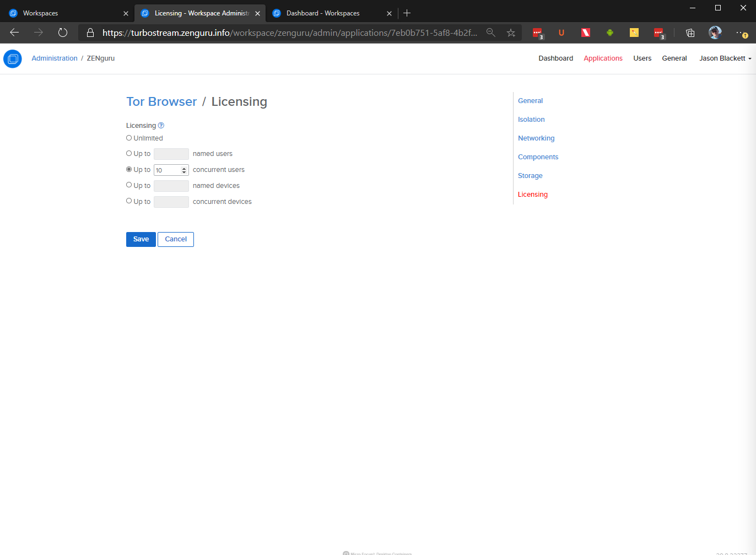756x555 pixels.
Task: Open the Components settings section
Action: click(x=538, y=157)
